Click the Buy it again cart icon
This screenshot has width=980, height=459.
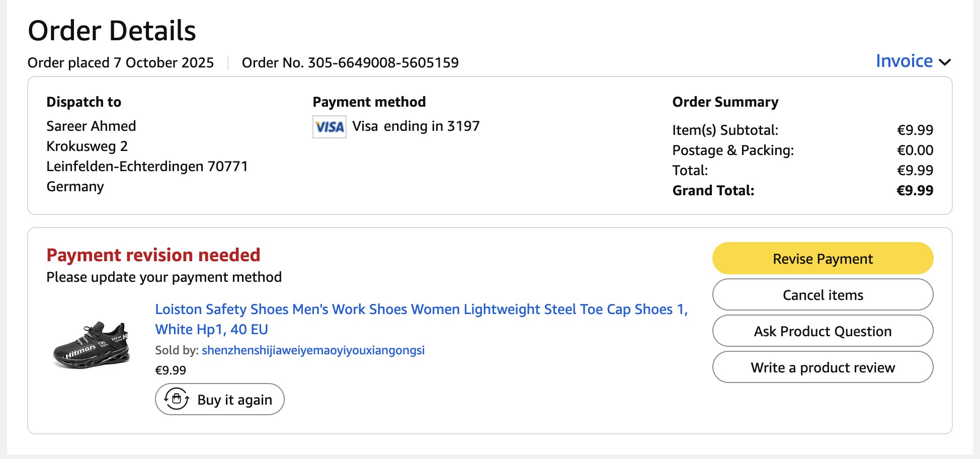click(x=177, y=399)
